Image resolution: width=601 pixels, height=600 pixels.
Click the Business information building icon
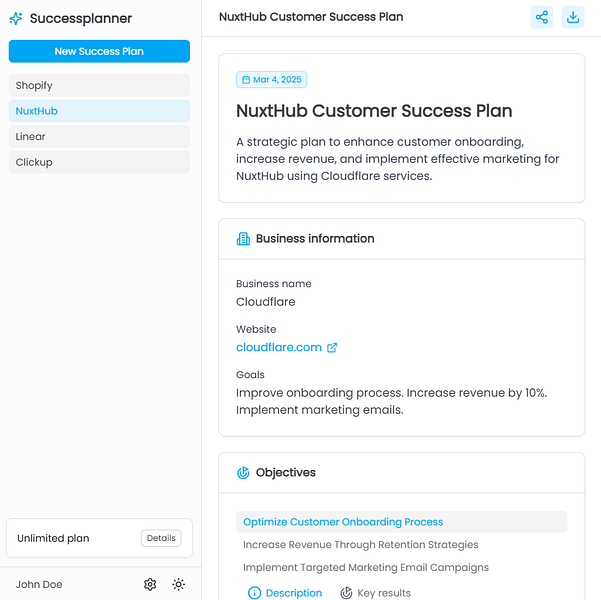coord(243,238)
